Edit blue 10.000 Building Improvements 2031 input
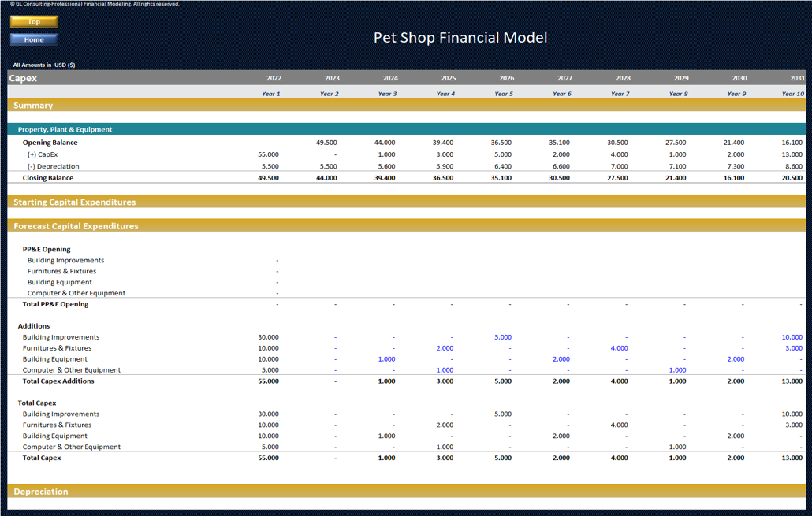812x516 pixels. click(x=792, y=337)
